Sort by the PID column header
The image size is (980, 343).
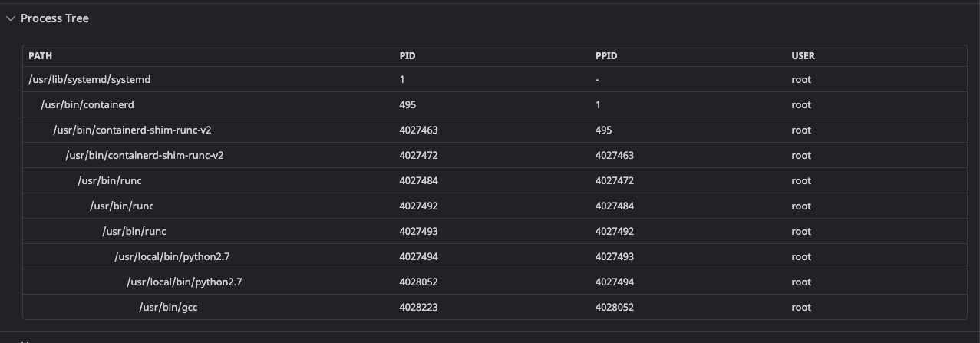(x=408, y=56)
